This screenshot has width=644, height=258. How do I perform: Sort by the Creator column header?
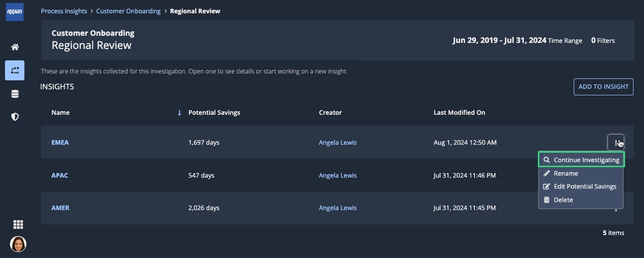[x=330, y=113]
